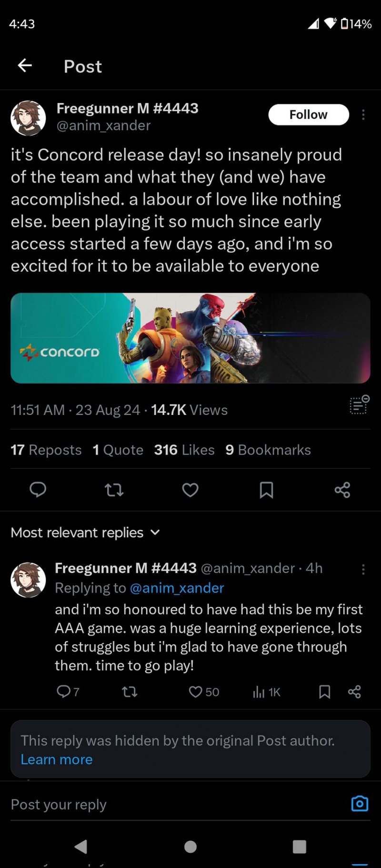Open Learn more link on hidden reply
Image resolution: width=381 pixels, height=868 pixels.
(57, 759)
